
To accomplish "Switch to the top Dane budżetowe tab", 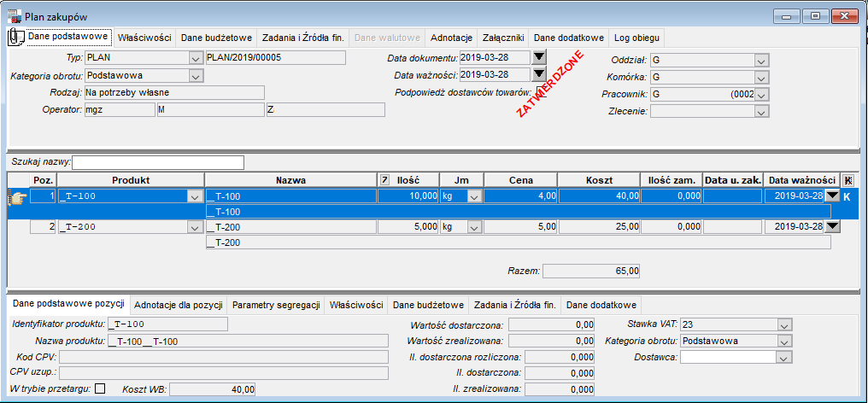I will (x=216, y=38).
